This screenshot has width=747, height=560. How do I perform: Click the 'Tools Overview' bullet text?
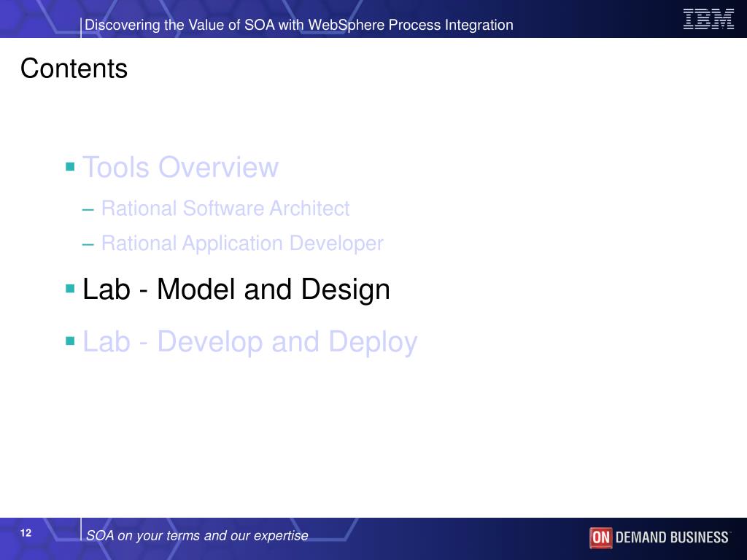[x=181, y=167]
